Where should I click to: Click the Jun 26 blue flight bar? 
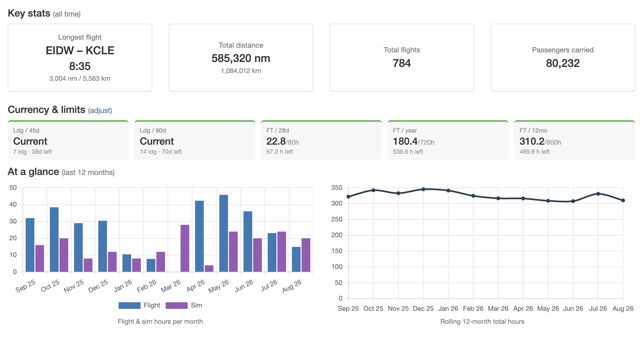(x=248, y=242)
